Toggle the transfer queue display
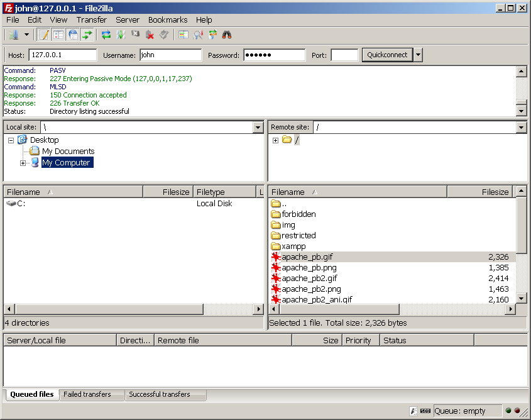The image size is (531, 420). point(87,35)
